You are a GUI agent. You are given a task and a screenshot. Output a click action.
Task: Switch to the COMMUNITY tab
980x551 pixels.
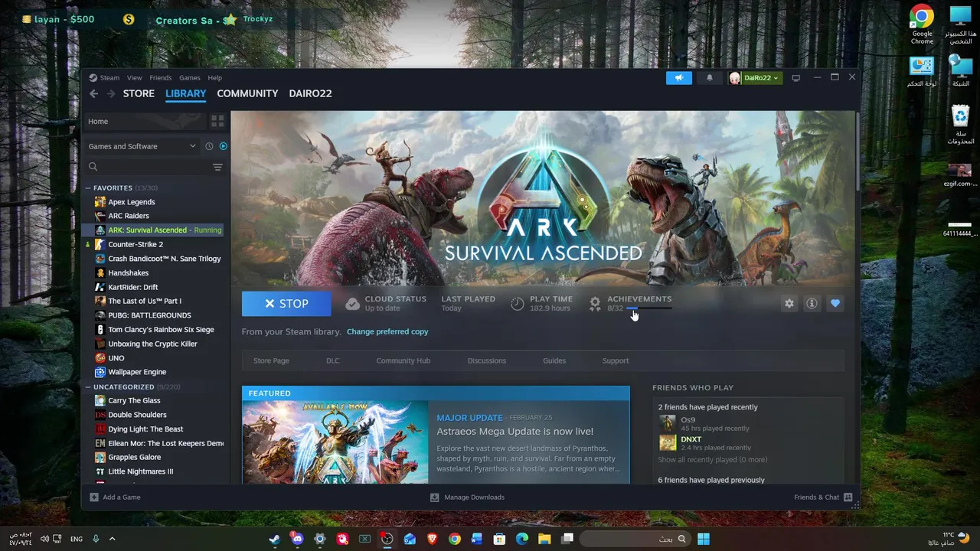[247, 93]
